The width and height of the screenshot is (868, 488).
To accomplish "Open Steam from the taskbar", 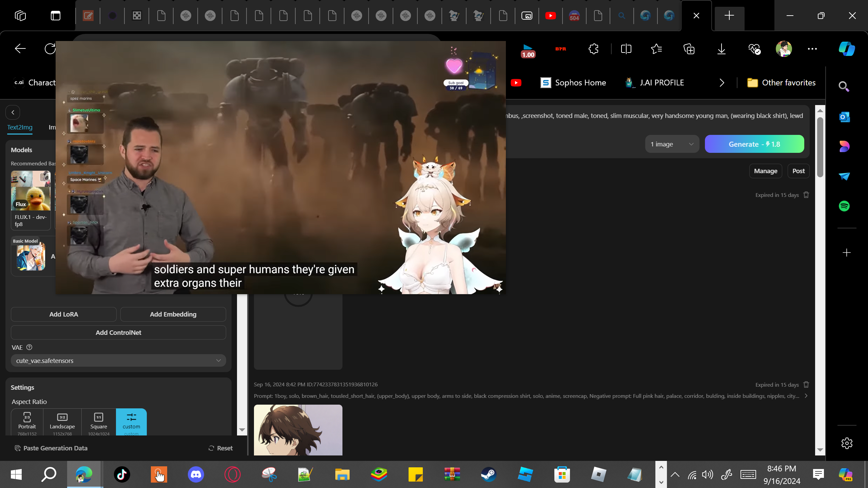I will [489, 474].
